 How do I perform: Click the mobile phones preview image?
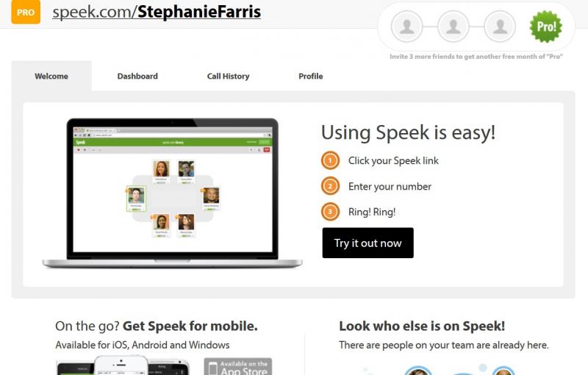pyautogui.click(x=123, y=365)
